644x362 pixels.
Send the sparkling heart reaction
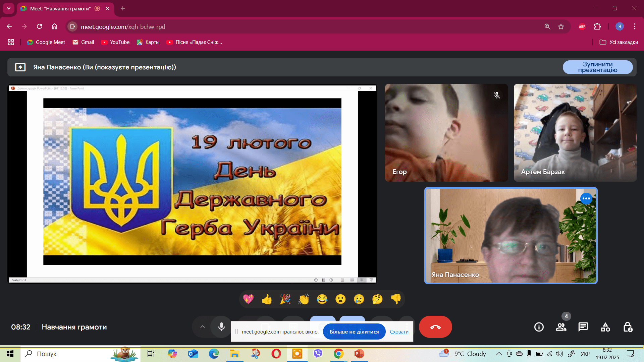click(248, 299)
